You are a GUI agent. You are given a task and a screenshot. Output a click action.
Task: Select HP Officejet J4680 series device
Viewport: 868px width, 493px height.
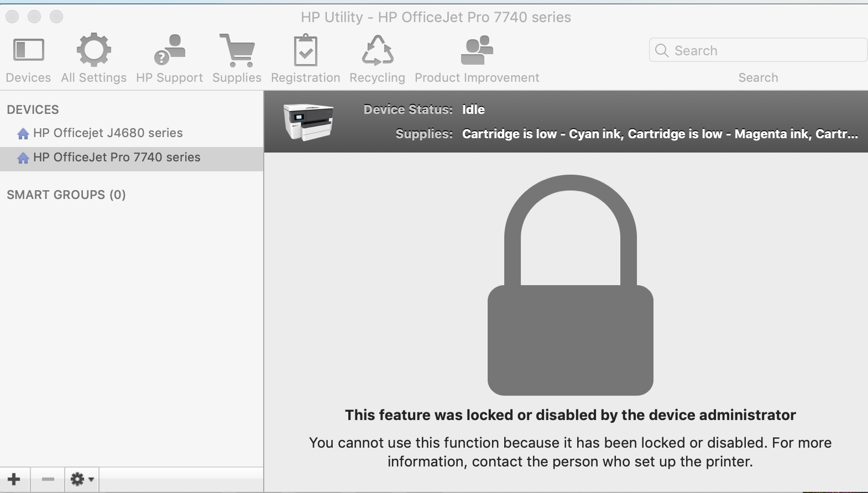click(108, 133)
